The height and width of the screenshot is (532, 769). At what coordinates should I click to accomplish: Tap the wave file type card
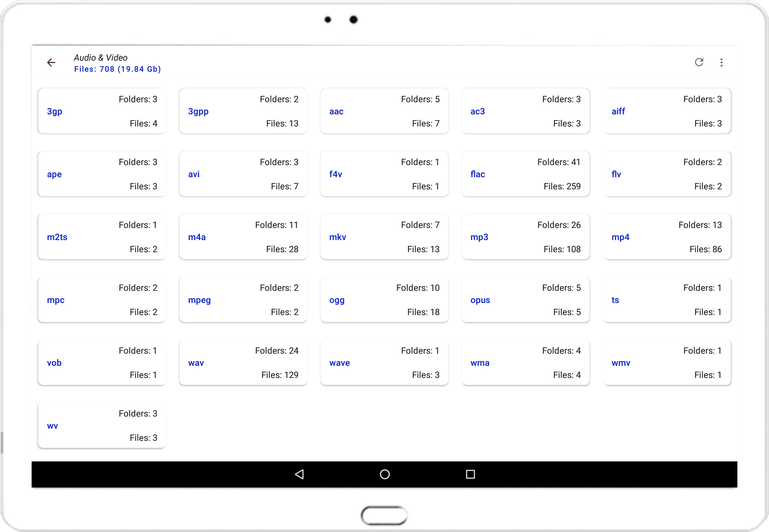click(x=384, y=363)
